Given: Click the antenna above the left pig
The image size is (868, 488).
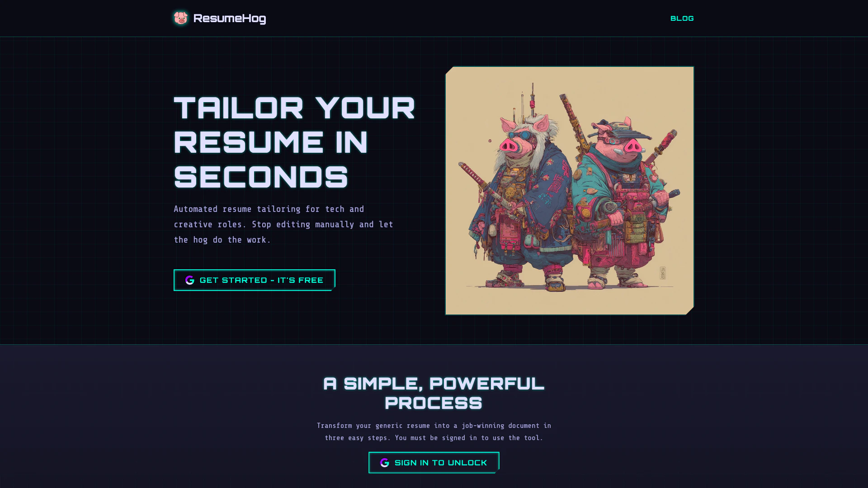Looking at the screenshot, I should (533, 99).
